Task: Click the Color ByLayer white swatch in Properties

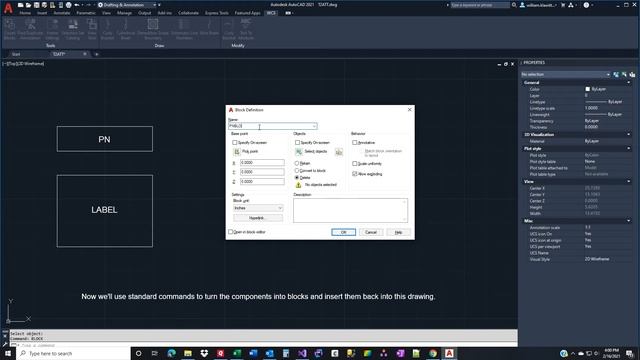Action: point(588,89)
